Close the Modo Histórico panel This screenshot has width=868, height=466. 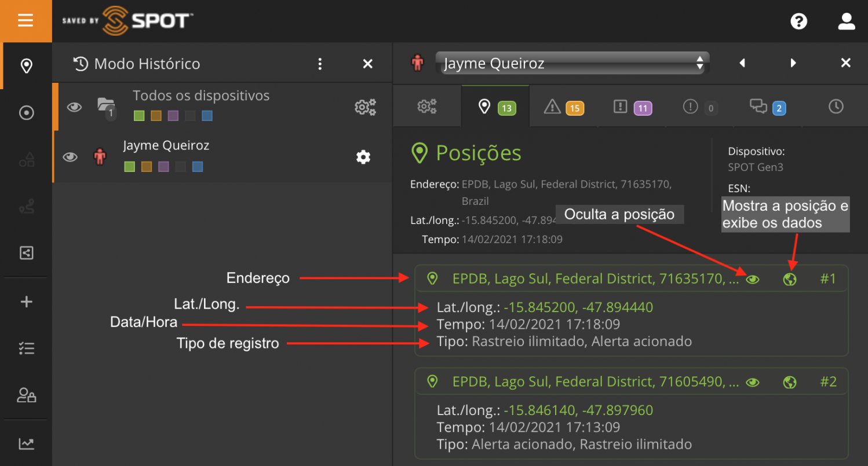(x=367, y=64)
